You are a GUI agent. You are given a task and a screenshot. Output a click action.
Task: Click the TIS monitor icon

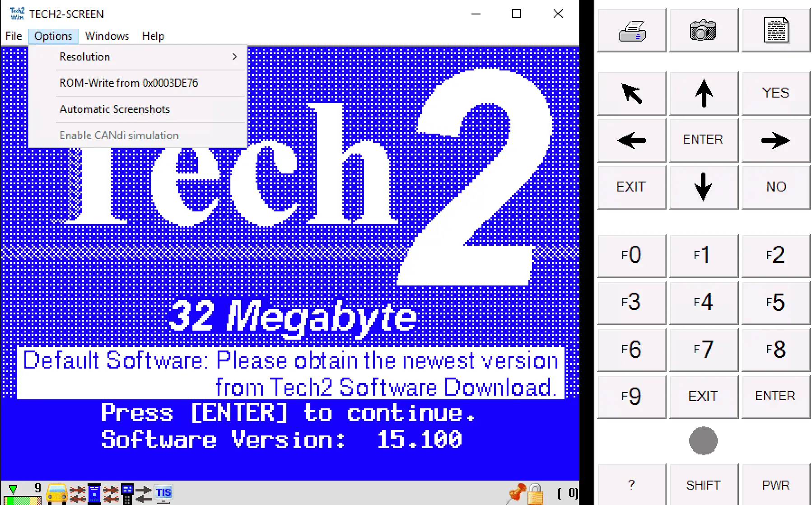pos(163,493)
